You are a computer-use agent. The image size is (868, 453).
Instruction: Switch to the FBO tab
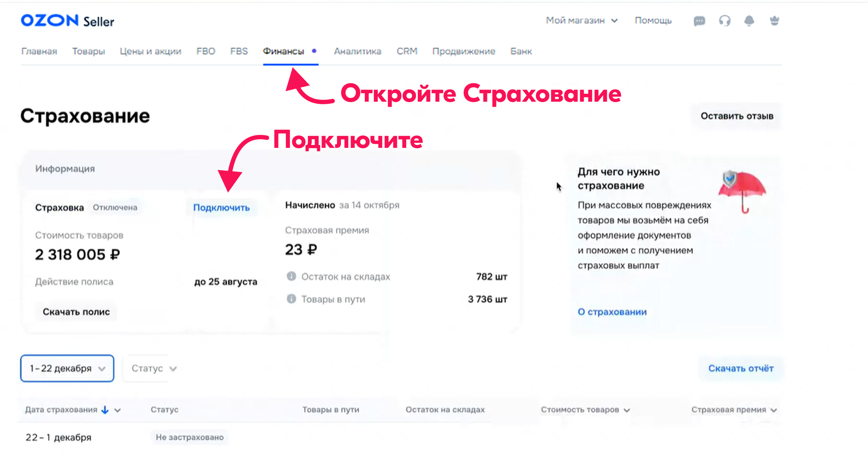(x=206, y=51)
